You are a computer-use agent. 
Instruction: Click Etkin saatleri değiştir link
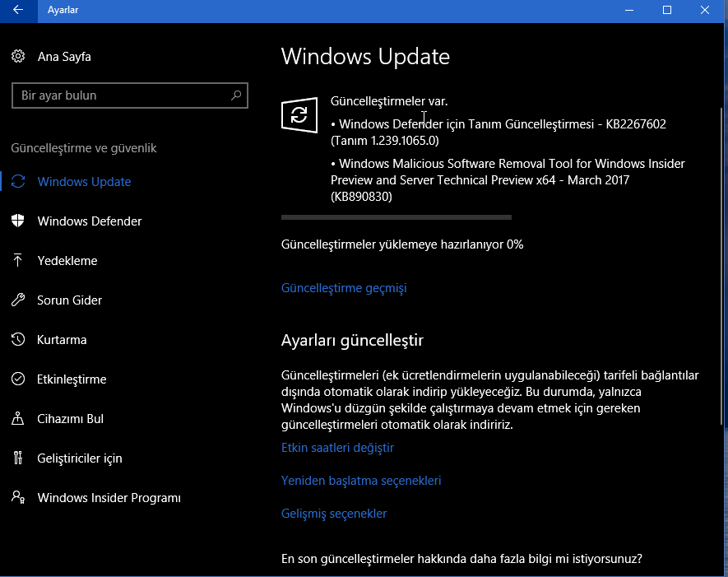pos(337,448)
